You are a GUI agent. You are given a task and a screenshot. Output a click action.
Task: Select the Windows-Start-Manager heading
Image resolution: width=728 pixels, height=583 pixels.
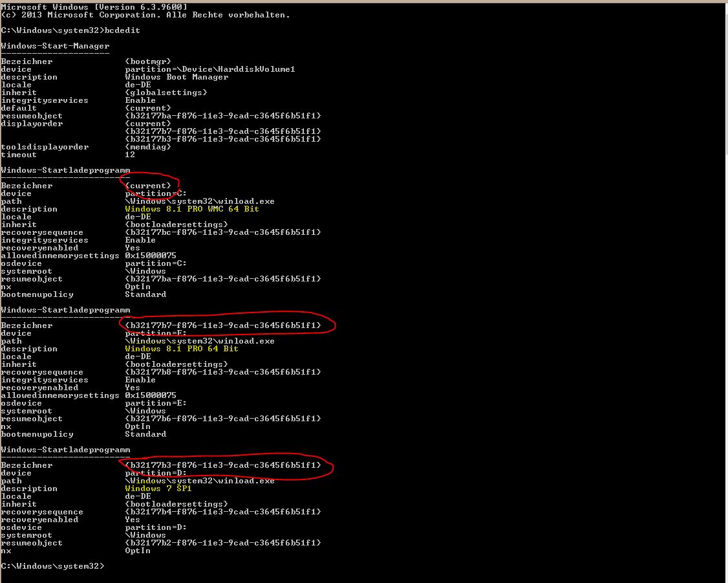click(55, 46)
